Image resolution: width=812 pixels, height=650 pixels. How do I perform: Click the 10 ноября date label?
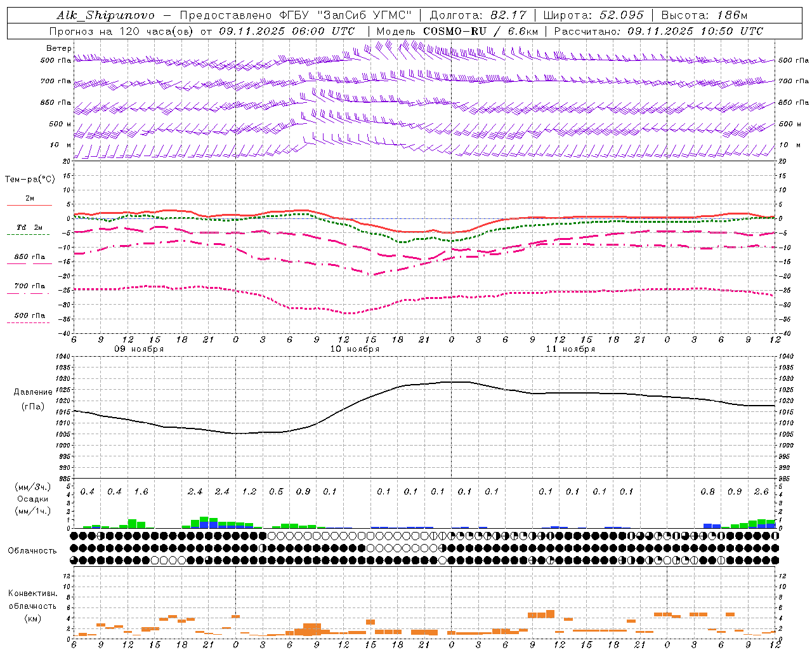coord(355,349)
